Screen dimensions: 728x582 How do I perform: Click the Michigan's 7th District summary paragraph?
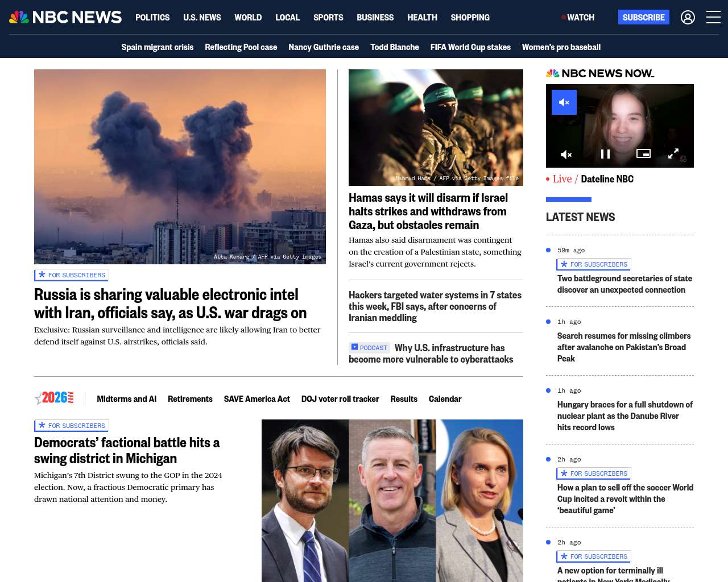[x=128, y=487]
